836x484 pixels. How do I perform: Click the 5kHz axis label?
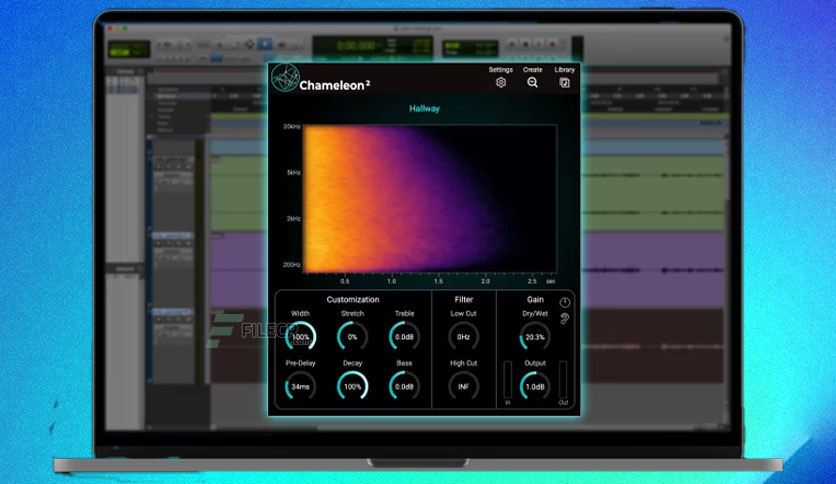[294, 173]
